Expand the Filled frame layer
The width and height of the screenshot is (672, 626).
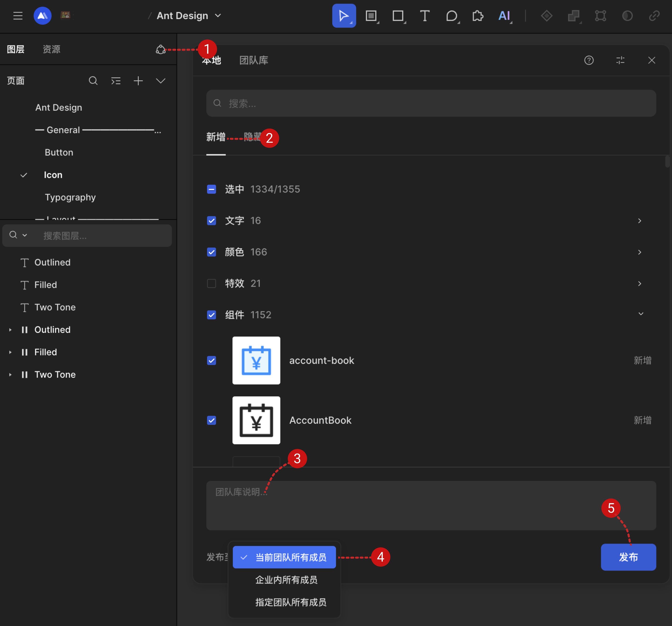point(10,352)
